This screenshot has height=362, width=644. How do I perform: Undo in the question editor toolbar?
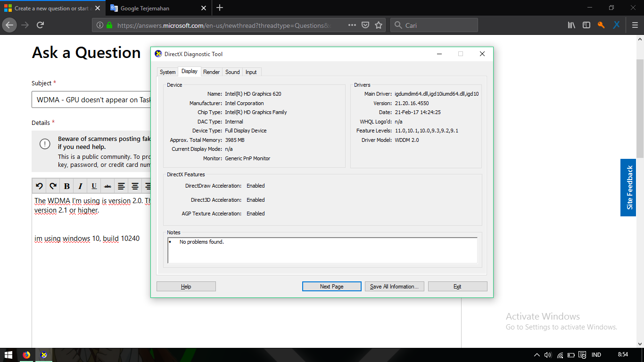[39, 186]
